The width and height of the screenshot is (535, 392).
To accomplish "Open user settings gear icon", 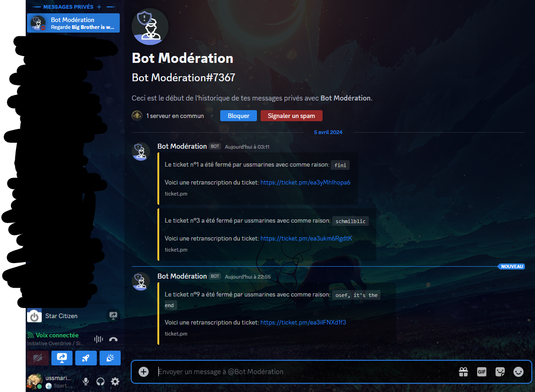I will point(115,381).
